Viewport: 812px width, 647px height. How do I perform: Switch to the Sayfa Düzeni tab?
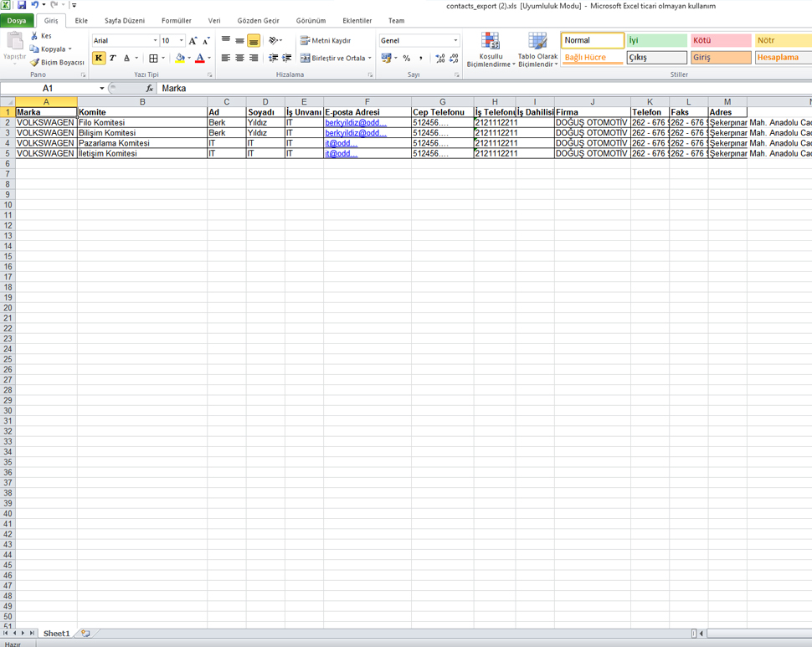[x=124, y=21]
